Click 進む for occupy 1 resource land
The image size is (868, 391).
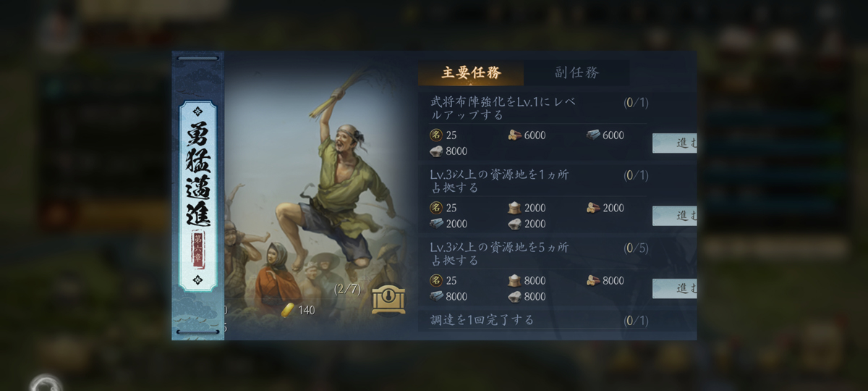[x=675, y=215]
